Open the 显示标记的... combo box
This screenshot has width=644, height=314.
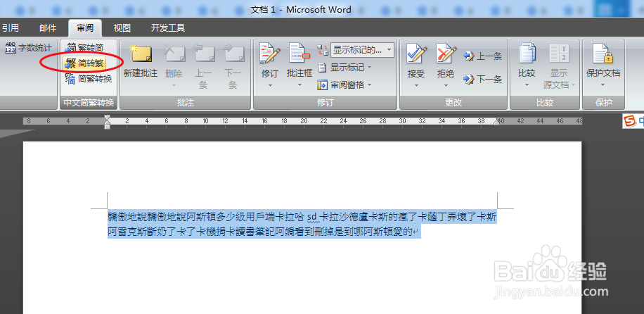click(362, 50)
